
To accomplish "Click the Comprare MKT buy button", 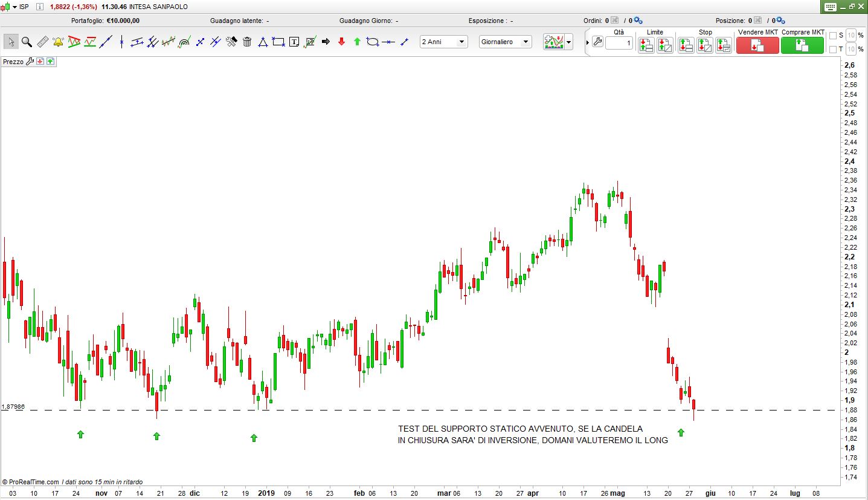I will pos(802,45).
